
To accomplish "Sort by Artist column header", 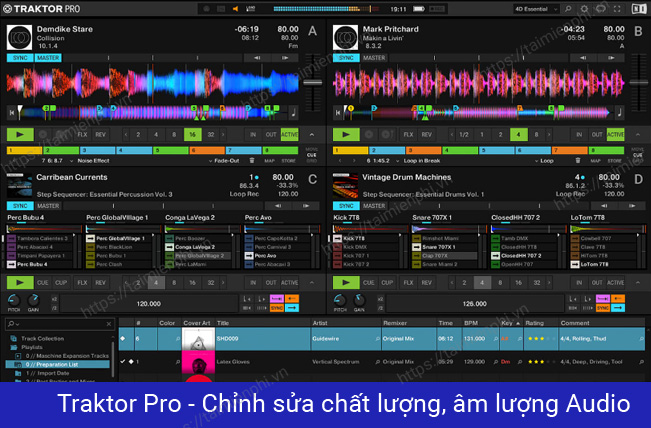I will point(320,323).
